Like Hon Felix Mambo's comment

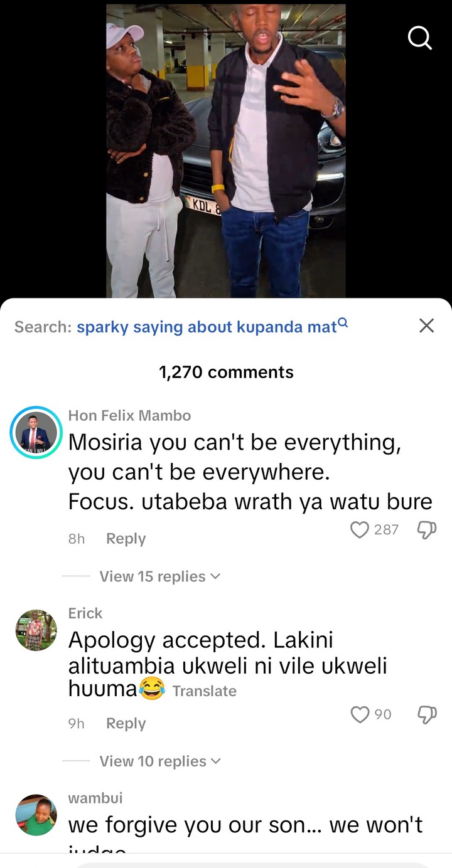point(360,530)
